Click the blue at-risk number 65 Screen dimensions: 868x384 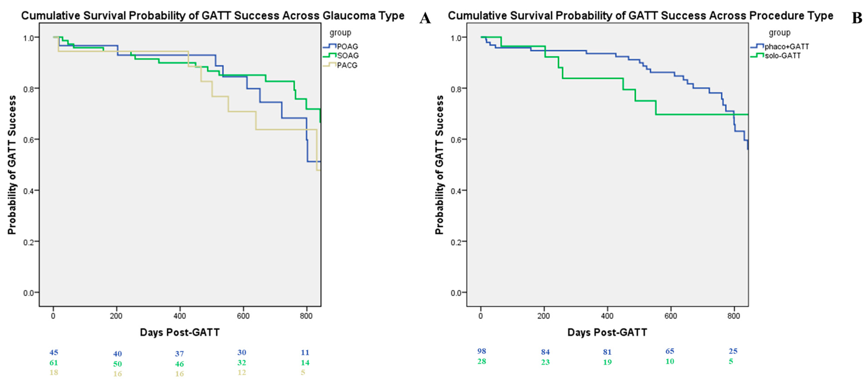coord(670,351)
